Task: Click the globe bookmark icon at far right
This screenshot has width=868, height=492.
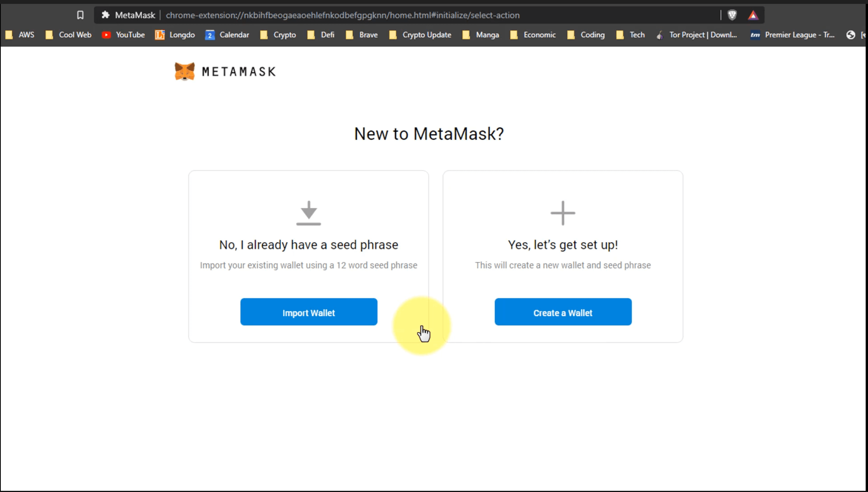Action: pos(851,35)
